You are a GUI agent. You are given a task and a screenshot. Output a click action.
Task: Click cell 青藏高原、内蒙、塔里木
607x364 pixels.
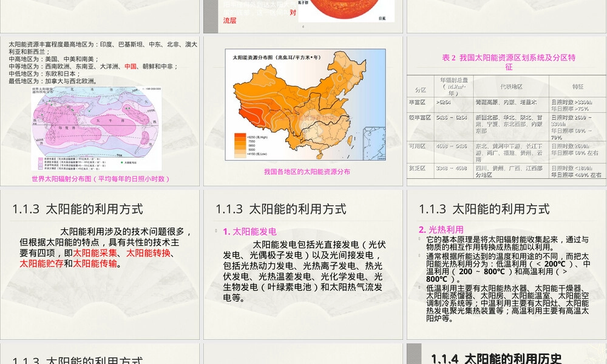(506, 102)
